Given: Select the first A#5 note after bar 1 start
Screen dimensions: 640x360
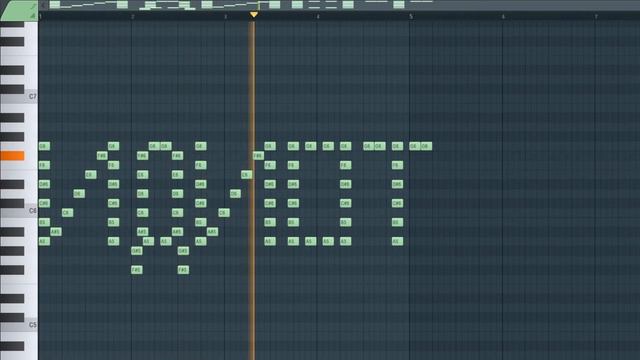Looking at the screenshot, I should point(56,232).
